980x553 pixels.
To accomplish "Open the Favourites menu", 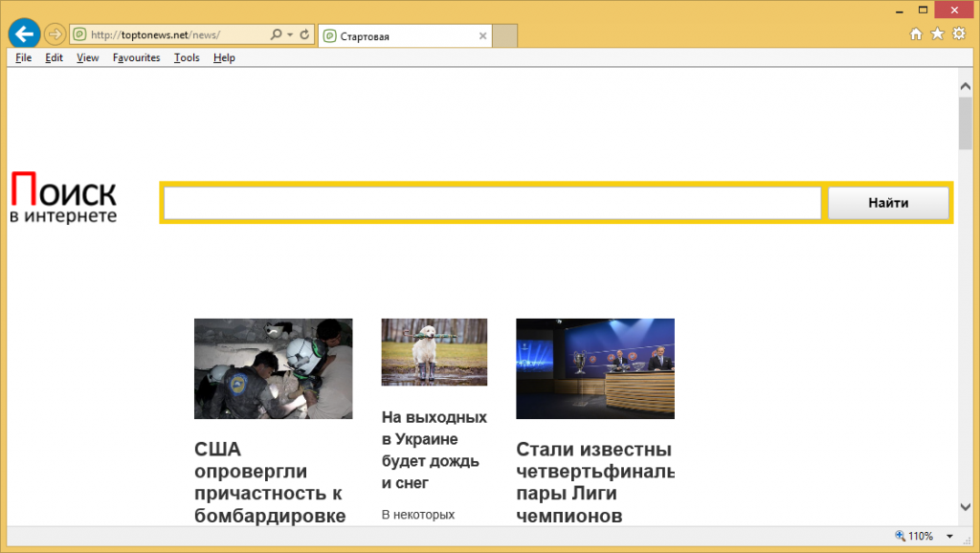I will pyautogui.click(x=136, y=57).
